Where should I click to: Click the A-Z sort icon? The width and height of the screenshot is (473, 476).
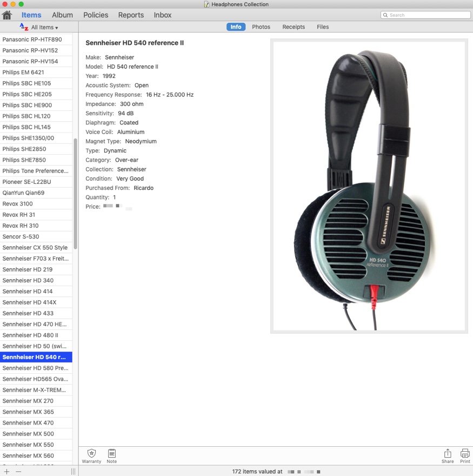24,27
